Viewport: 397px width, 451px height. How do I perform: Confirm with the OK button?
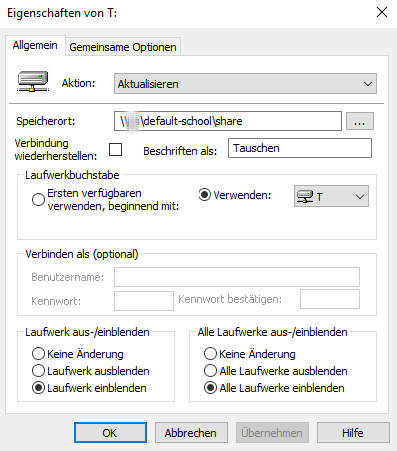tap(110, 433)
